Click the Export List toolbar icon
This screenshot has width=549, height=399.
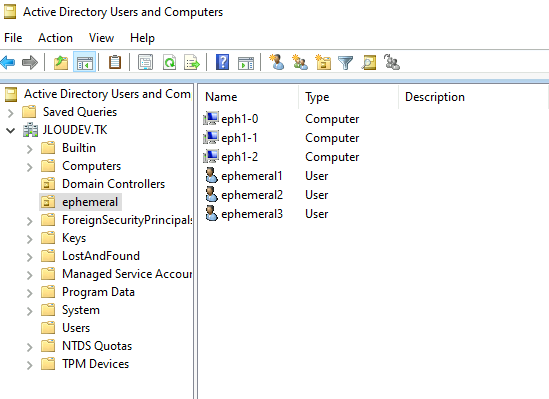192,63
